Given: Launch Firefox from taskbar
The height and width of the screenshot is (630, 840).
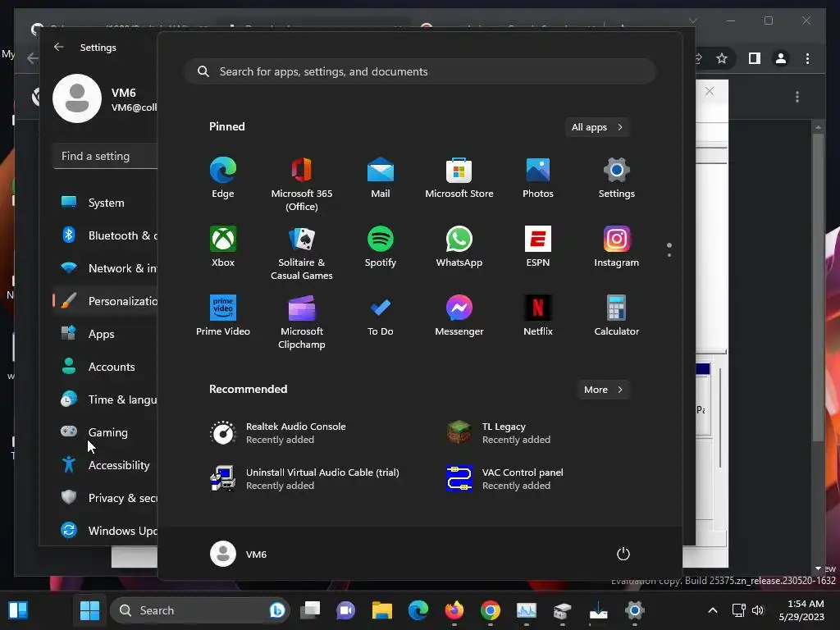Looking at the screenshot, I should click(454, 609).
